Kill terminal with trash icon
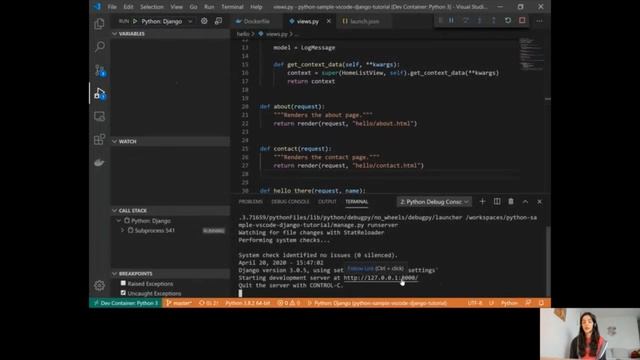Screen dimensions: 640x360 511,202
